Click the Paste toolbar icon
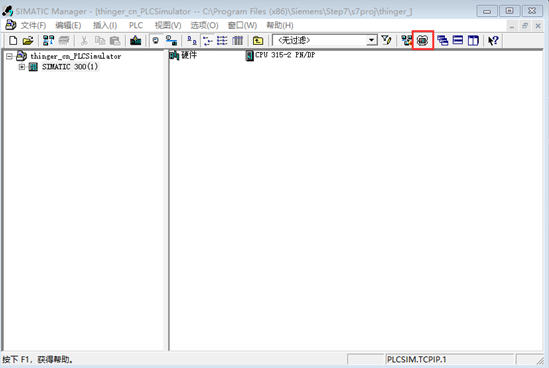 pyautogui.click(x=115, y=41)
